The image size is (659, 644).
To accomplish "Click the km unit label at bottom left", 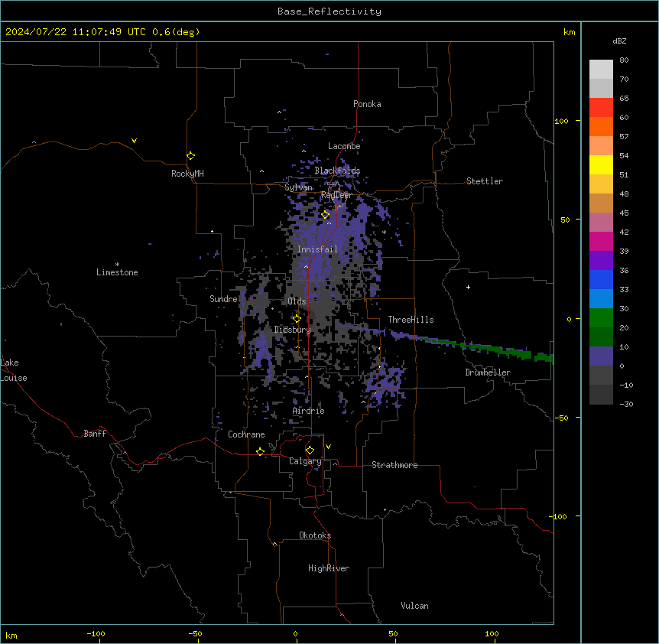I will [x=11, y=636].
